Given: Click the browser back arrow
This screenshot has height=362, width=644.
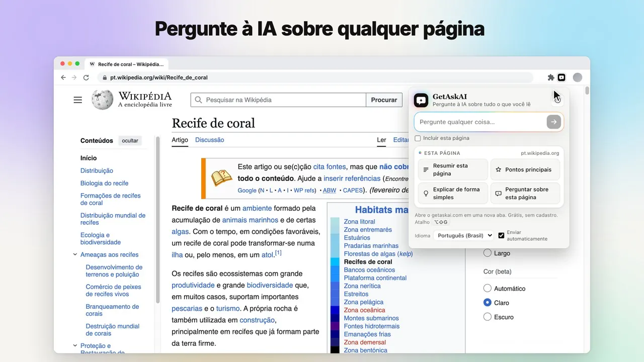Looking at the screenshot, I should click(x=63, y=77).
